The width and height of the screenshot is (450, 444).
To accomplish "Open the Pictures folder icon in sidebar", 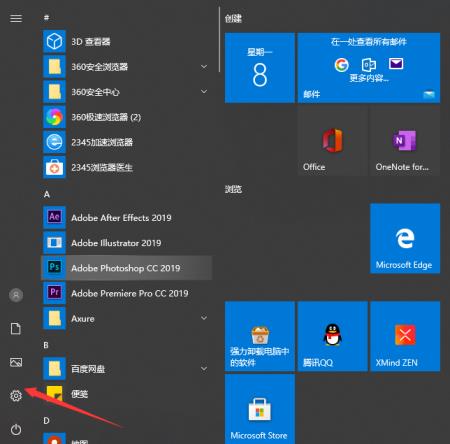I will click(16, 362).
